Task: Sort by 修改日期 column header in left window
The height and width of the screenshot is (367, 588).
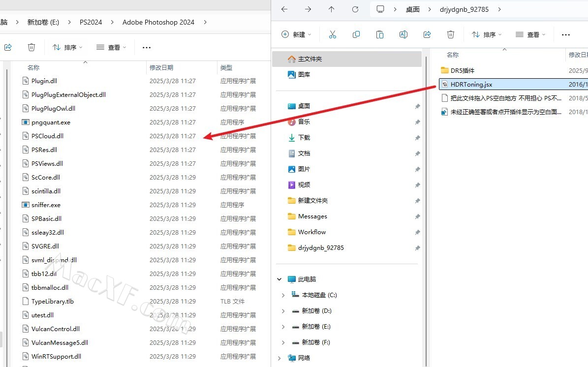Action: point(161,67)
